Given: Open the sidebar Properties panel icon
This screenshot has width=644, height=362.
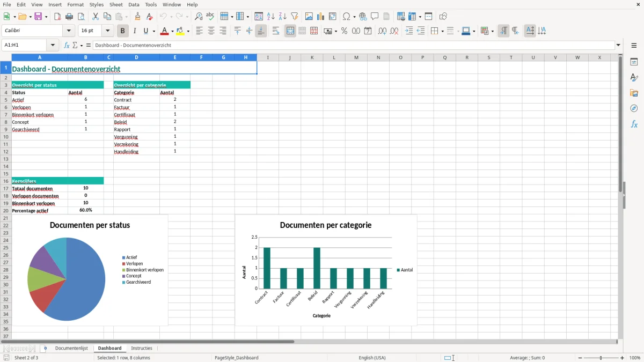Looking at the screenshot, I should 634,62.
